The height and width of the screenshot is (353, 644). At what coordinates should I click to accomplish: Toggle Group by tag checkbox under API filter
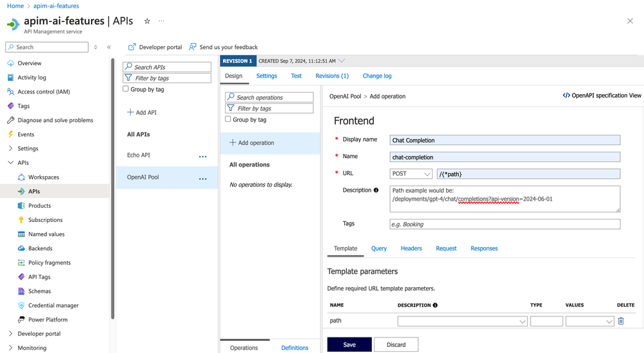coord(126,89)
